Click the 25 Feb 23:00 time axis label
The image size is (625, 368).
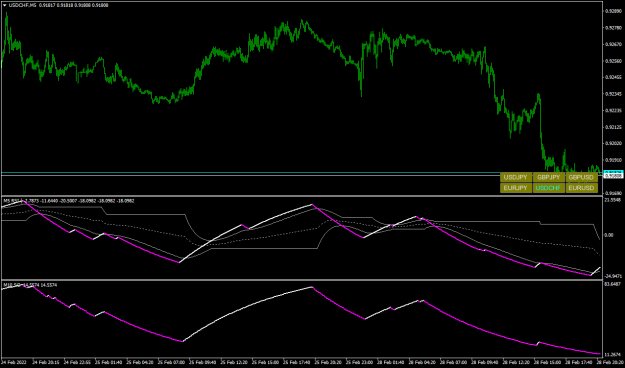coord(360,362)
